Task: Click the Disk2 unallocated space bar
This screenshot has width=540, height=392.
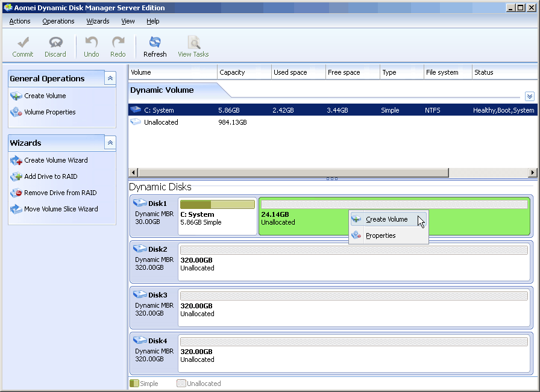Action: click(x=354, y=250)
